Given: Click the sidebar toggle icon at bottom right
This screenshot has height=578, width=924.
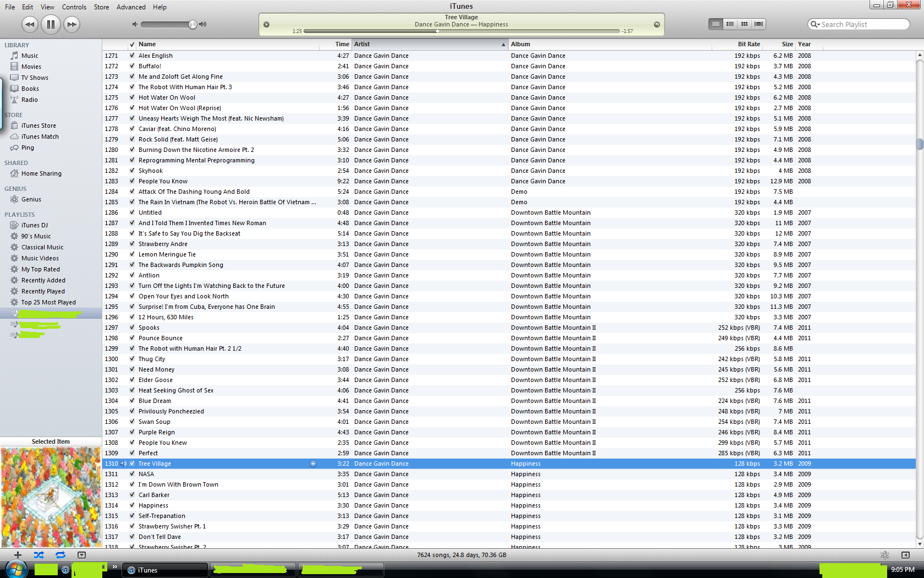Looking at the screenshot, I should pyautogui.click(x=905, y=555).
